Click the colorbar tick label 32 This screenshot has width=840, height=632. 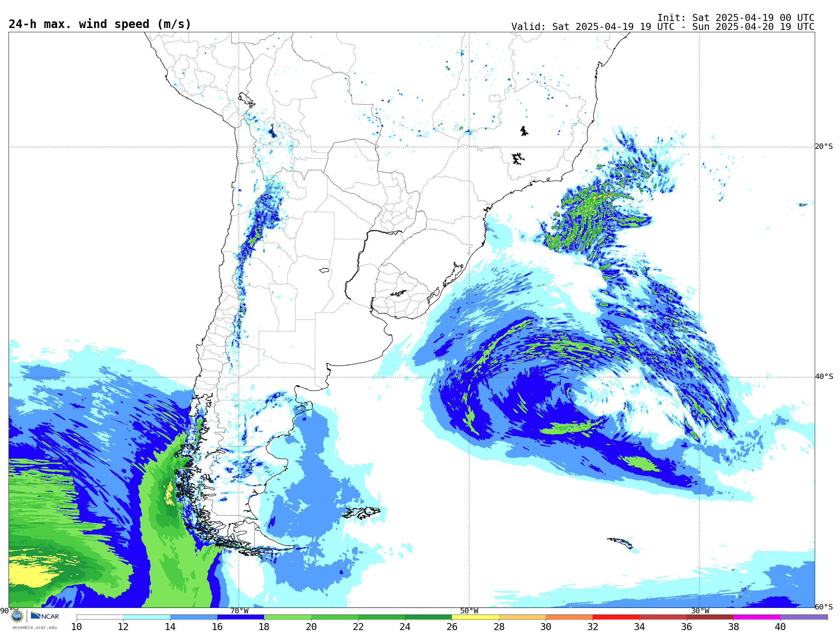593,627
